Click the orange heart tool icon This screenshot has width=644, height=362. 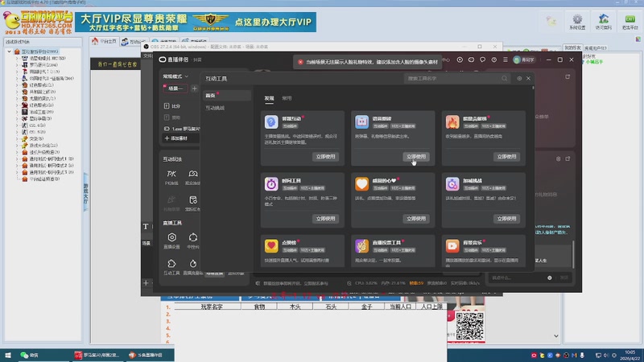tap(361, 184)
